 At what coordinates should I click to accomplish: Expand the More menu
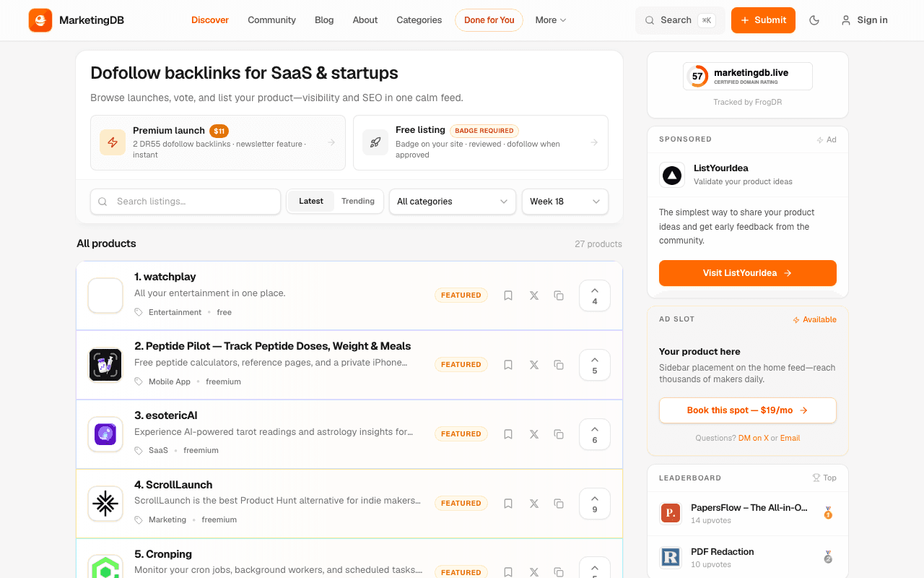[551, 20]
